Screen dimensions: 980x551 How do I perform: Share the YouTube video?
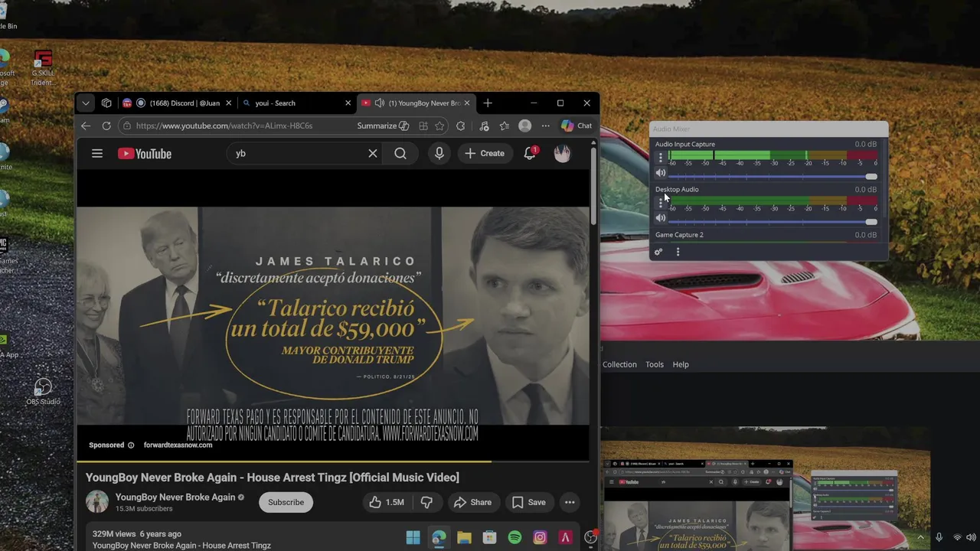click(472, 502)
